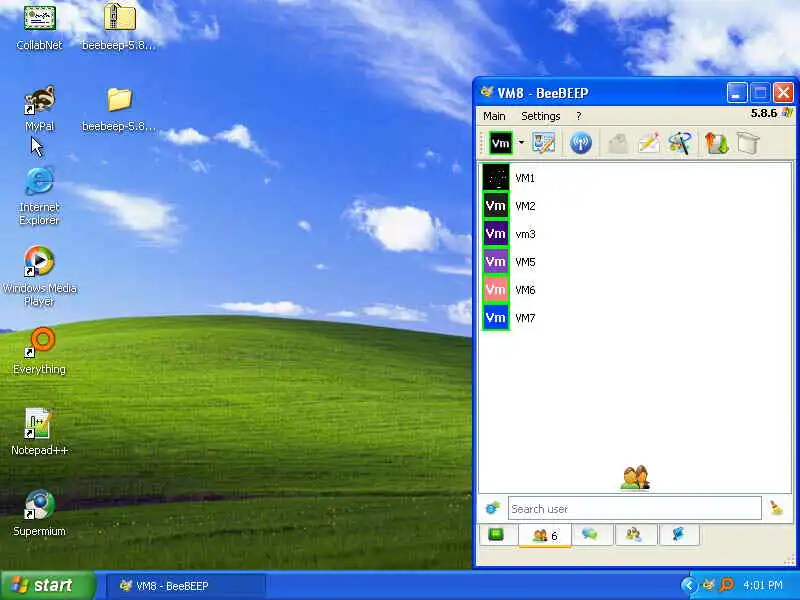The height and width of the screenshot is (600, 800).
Task: Click the pencil and envelope compose-message icon
Action: 649,143
